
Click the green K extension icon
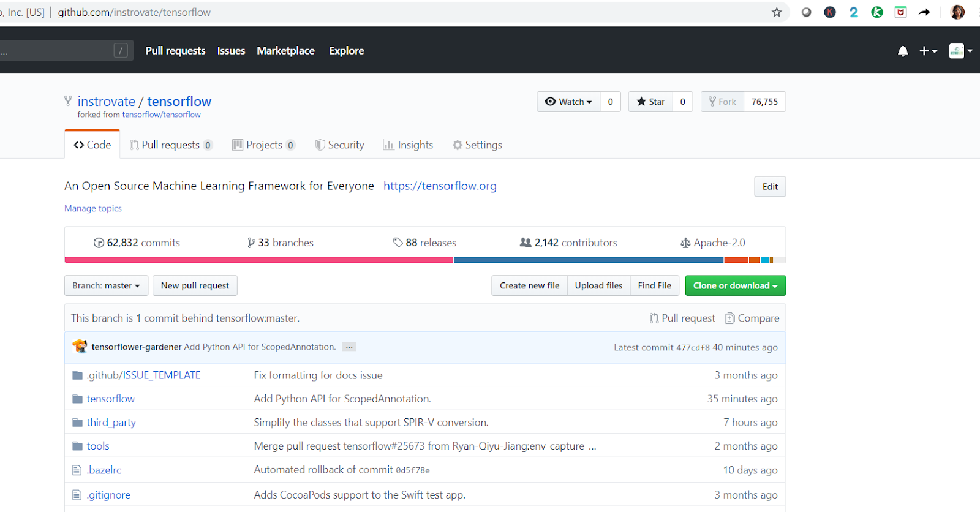(x=877, y=12)
